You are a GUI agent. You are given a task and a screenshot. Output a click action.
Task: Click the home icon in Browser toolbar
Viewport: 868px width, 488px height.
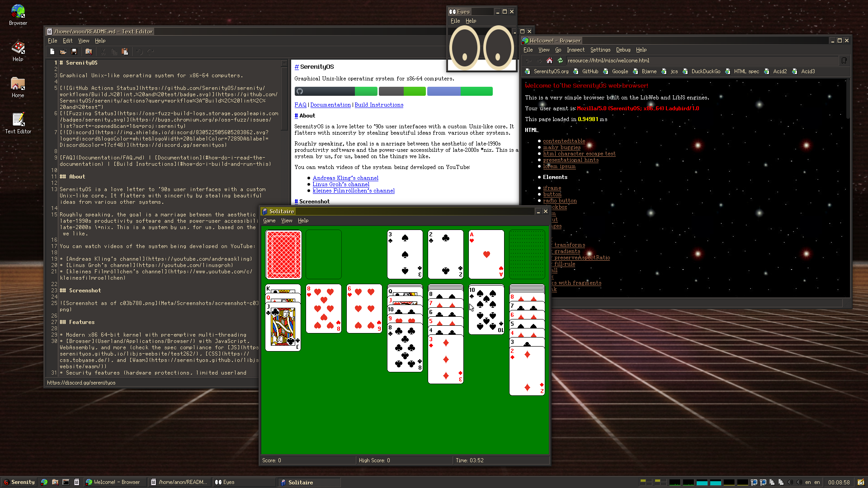click(x=549, y=61)
